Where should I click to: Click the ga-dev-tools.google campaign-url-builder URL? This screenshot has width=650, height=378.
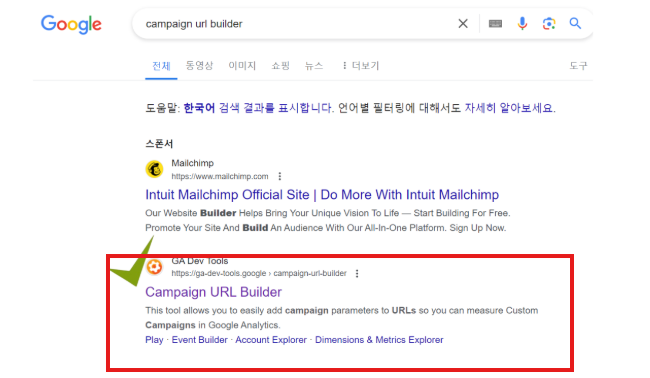(x=259, y=274)
